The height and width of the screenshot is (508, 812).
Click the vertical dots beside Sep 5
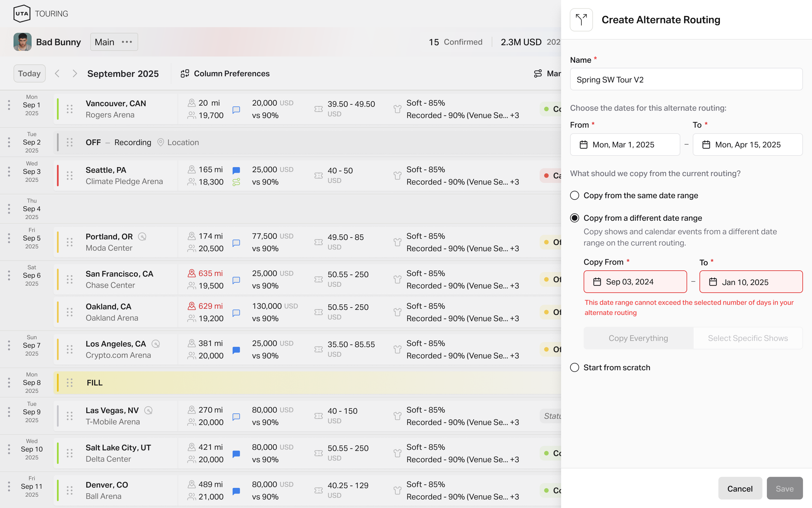[9, 238]
